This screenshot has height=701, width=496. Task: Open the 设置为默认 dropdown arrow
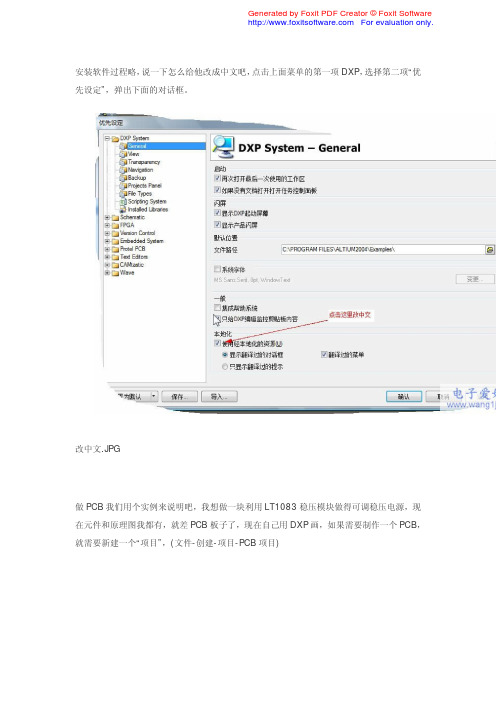coord(154,396)
